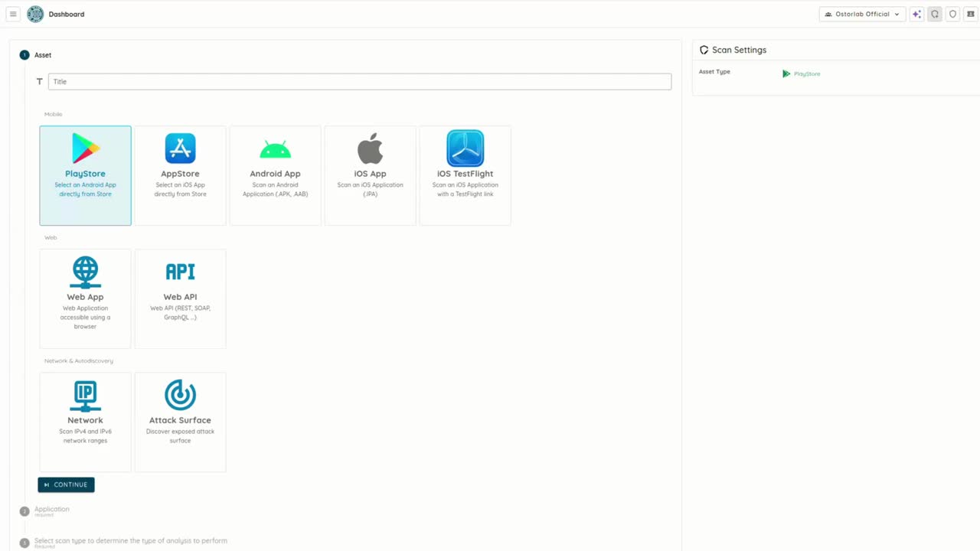Image resolution: width=980 pixels, height=551 pixels.
Task: Select the AppStore asset card
Action: [x=180, y=175]
